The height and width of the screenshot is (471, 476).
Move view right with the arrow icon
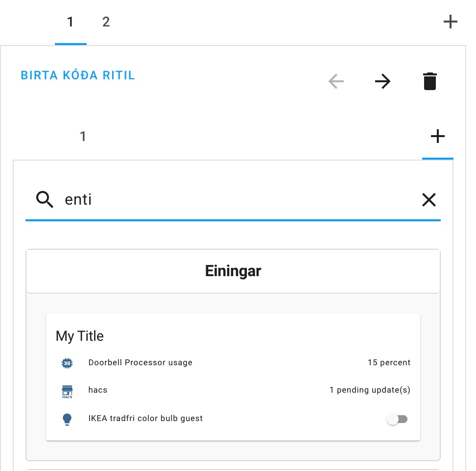tap(382, 81)
